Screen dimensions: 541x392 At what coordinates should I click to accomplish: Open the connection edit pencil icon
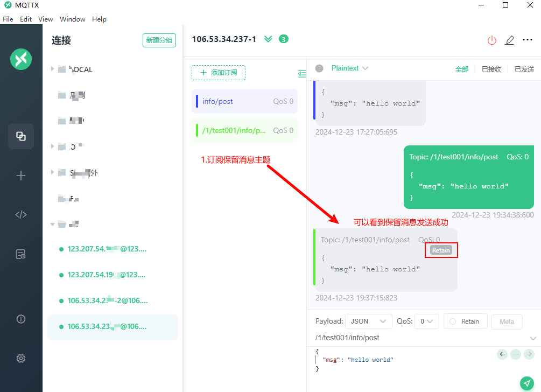pos(510,40)
